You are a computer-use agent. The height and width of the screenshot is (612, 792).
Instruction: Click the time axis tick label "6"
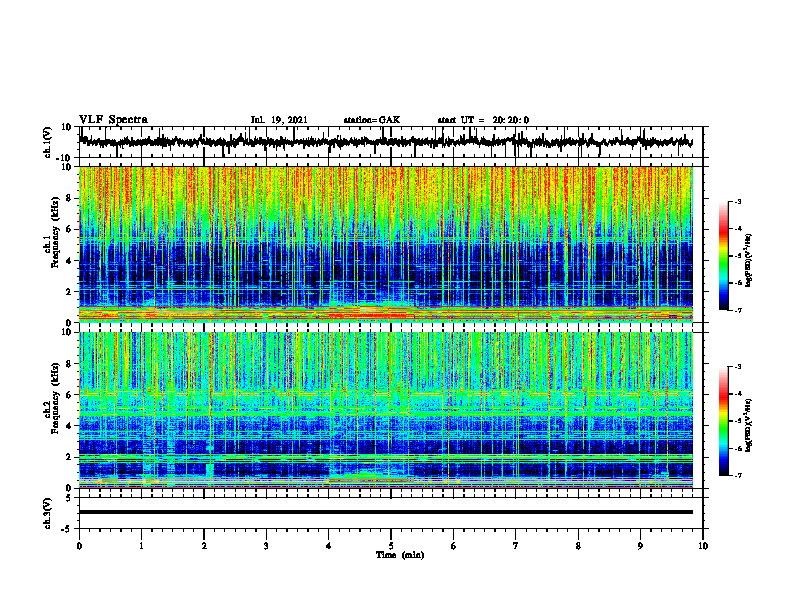pyautogui.click(x=454, y=546)
